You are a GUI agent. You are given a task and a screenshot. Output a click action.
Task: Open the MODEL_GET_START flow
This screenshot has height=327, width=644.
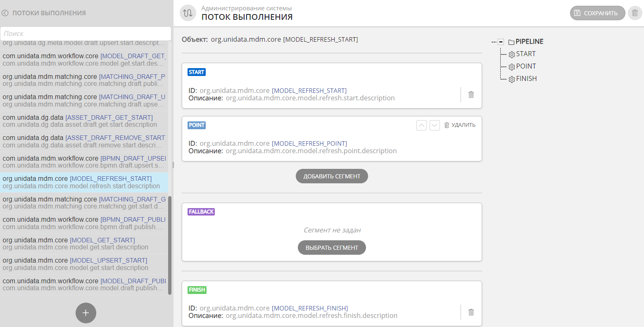(x=84, y=244)
